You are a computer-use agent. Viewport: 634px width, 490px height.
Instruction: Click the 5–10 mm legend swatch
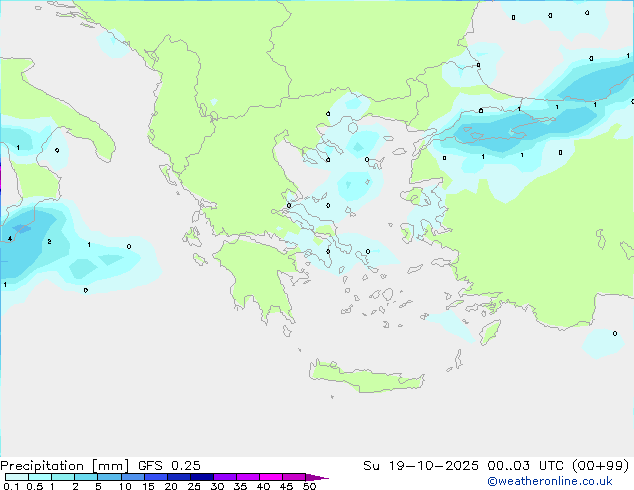click(109, 477)
